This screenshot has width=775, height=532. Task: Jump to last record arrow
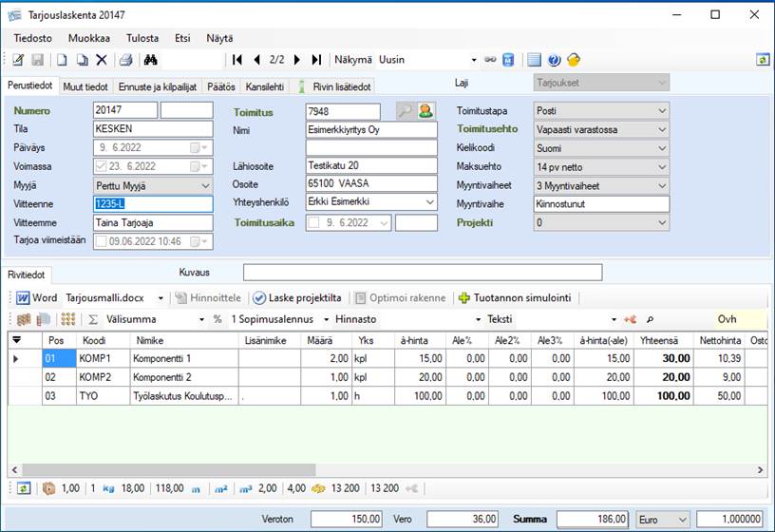(316, 60)
